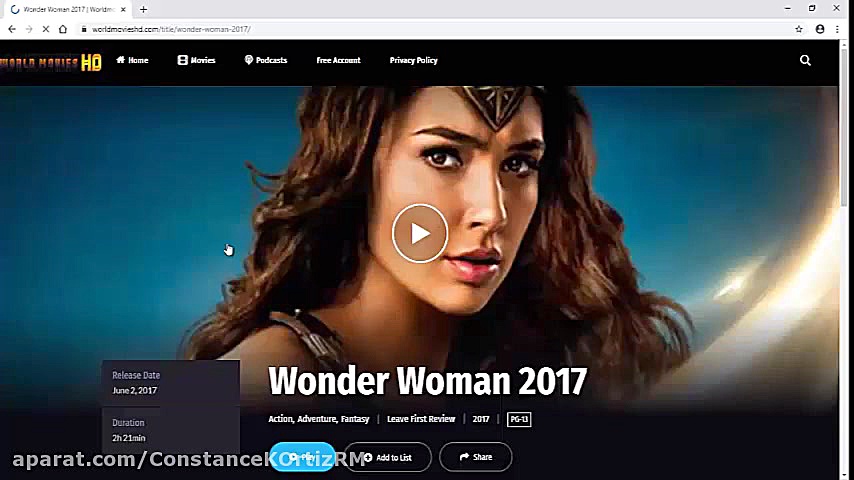This screenshot has height=480, width=854.
Task: Open the Free Account page
Action: (x=338, y=60)
